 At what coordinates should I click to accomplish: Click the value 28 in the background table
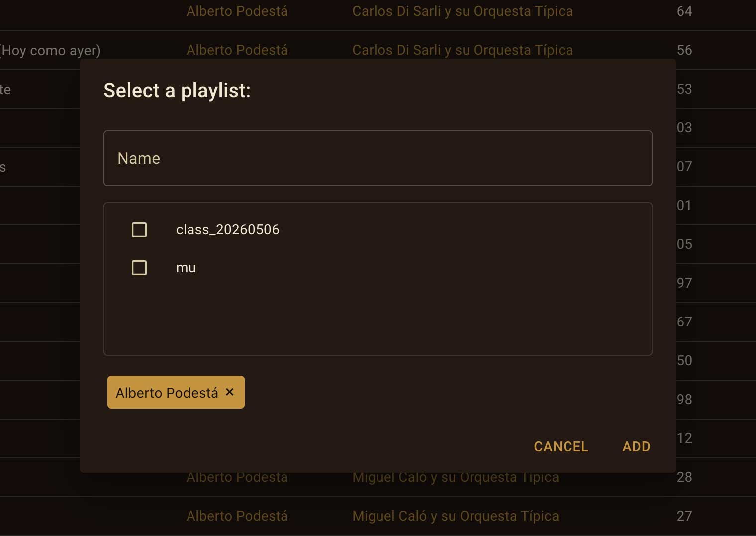(684, 477)
